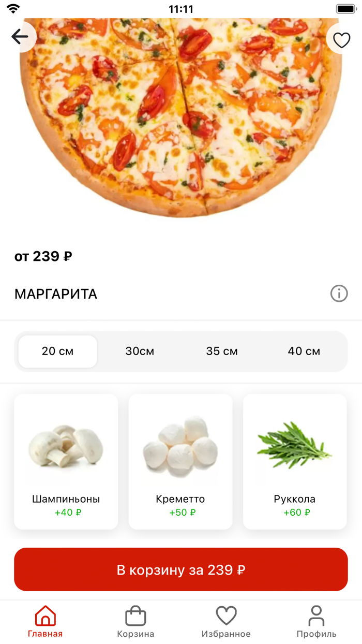Viewport: 362px width, 644px height.
Task: Open the Профиль profile icon
Action: pos(316,617)
